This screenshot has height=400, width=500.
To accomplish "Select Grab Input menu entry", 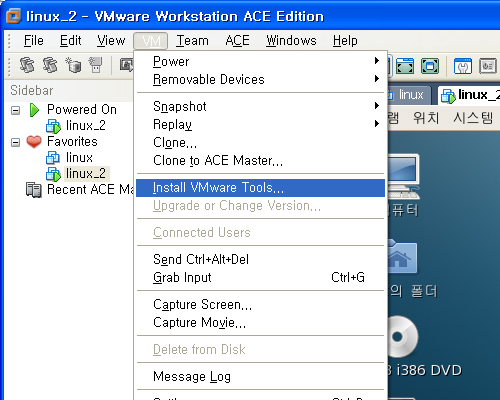I will coord(260,277).
